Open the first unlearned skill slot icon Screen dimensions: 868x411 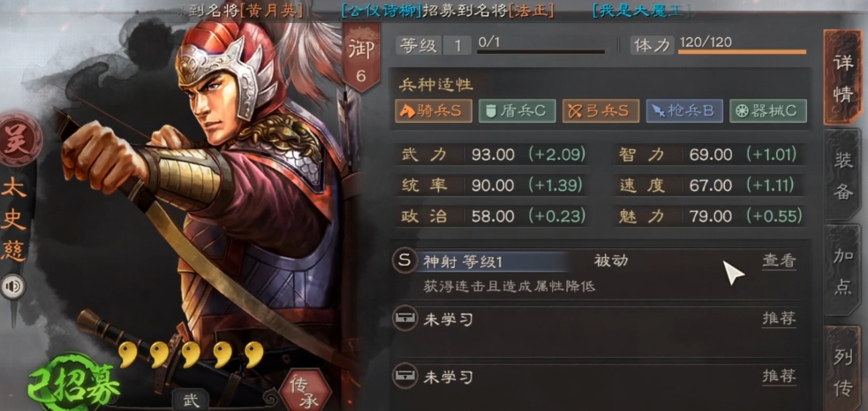point(405,318)
